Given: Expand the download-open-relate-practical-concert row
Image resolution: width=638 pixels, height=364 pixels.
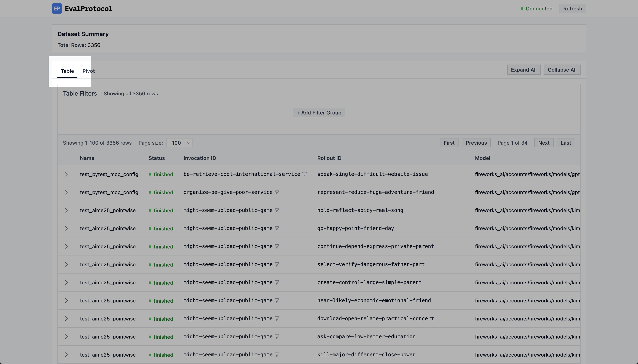Looking at the screenshot, I should click(66, 319).
